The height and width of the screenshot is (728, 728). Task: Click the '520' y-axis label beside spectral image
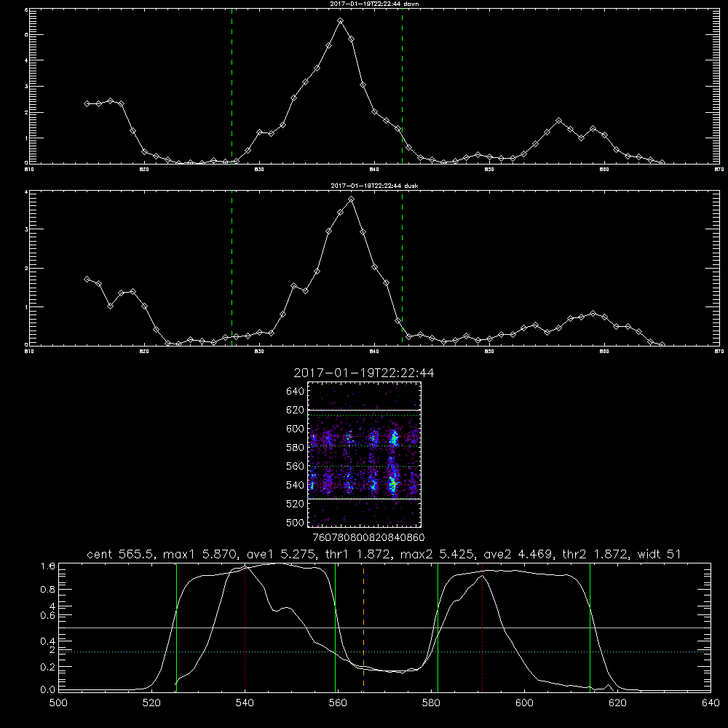pos(296,504)
